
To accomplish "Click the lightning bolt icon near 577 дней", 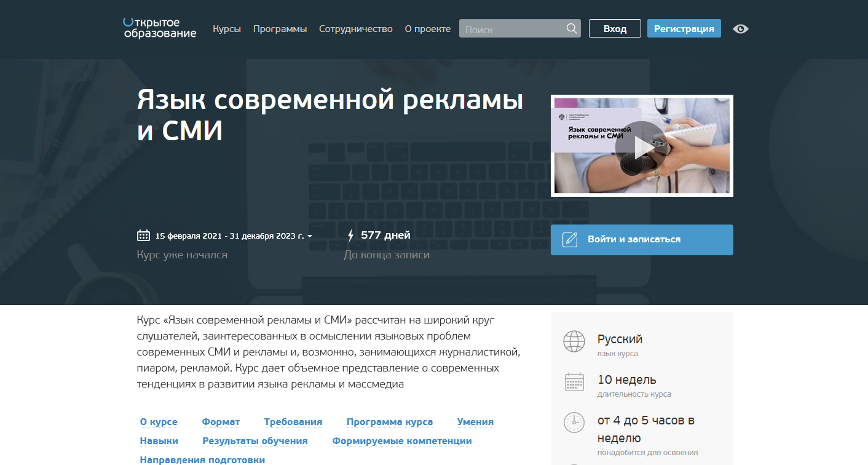I will pyautogui.click(x=351, y=235).
